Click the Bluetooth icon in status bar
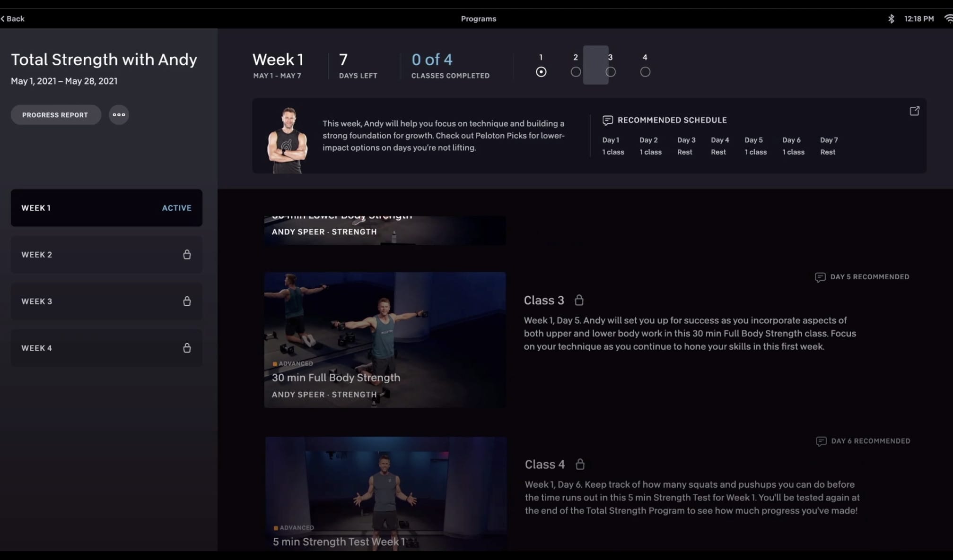The width and height of the screenshot is (953, 560). click(x=891, y=19)
